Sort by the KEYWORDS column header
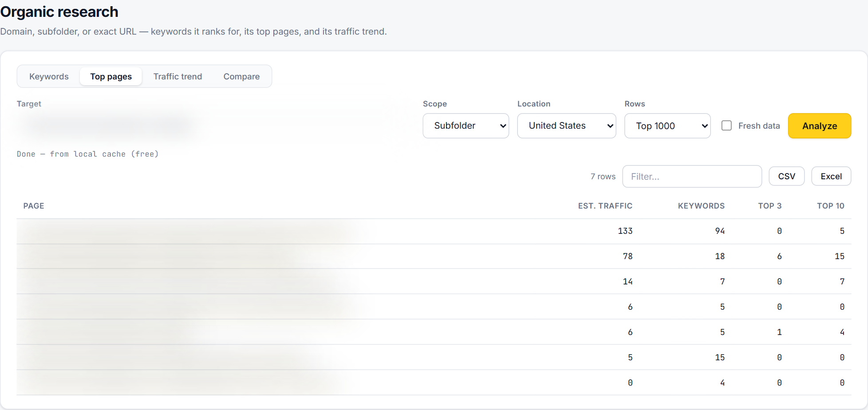The height and width of the screenshot is (410, 868). tap(701, 206)
